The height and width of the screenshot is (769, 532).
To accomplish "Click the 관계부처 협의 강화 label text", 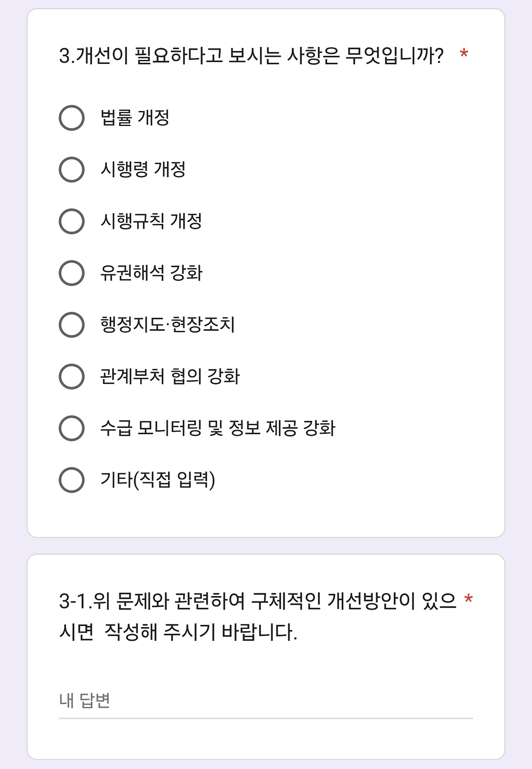I will 170,377.
